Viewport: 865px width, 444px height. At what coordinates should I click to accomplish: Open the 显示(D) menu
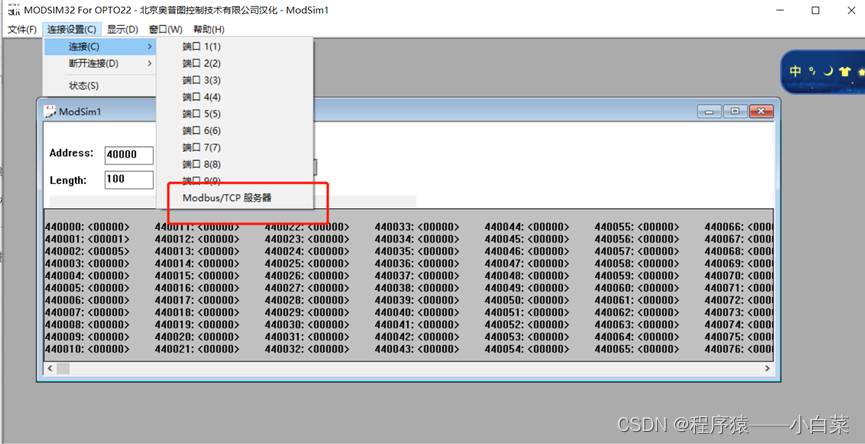tap(122, 29)
